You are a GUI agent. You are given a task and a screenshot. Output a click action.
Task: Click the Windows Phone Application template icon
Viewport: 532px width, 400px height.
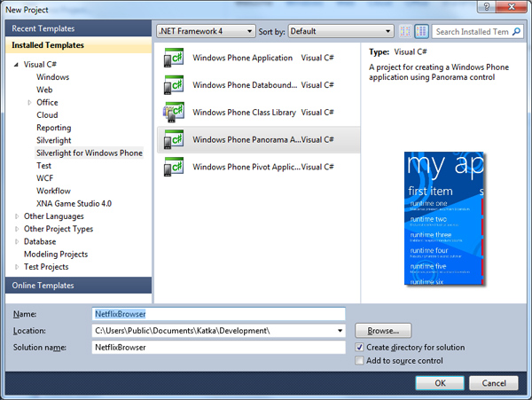tap(174, 58)
